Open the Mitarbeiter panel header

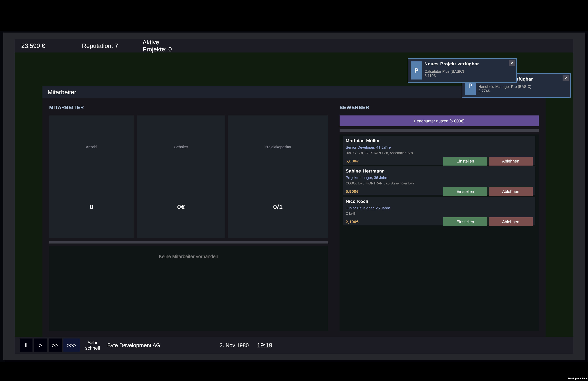(x=62, y=92)
